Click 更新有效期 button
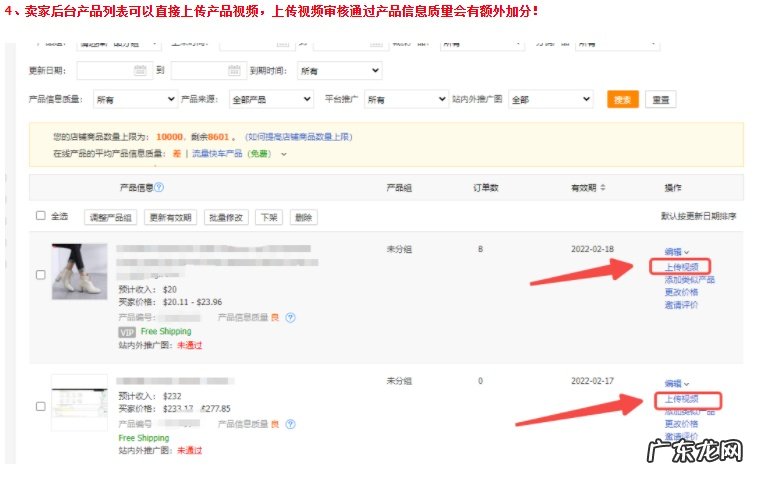This screenshot has width=781, height=480. pyautogui.click(x=170, y=217)
